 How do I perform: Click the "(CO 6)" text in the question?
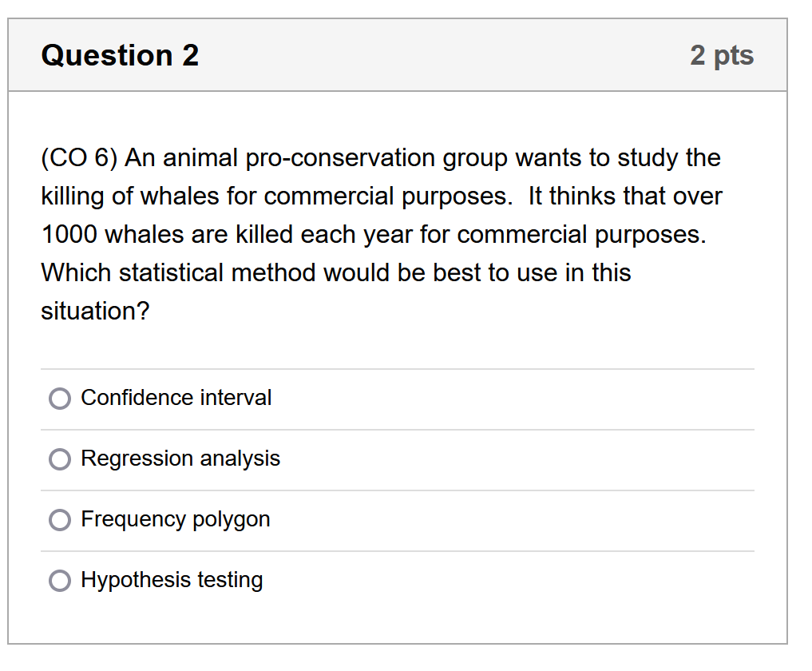(79, 158)
